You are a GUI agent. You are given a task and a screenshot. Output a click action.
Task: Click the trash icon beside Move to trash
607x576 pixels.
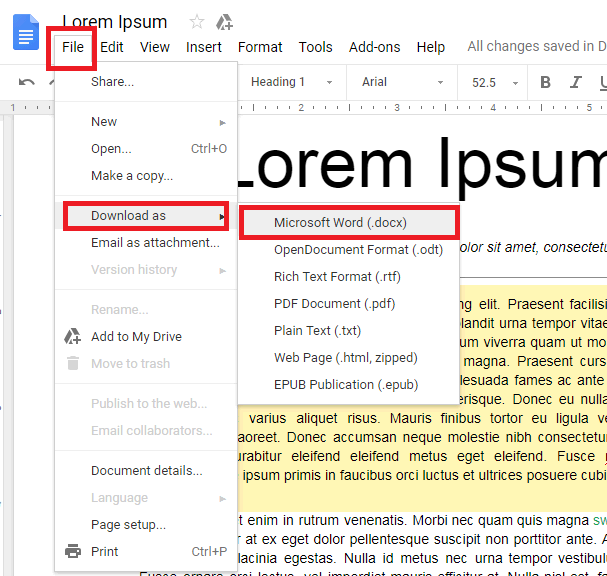point(73,363)
